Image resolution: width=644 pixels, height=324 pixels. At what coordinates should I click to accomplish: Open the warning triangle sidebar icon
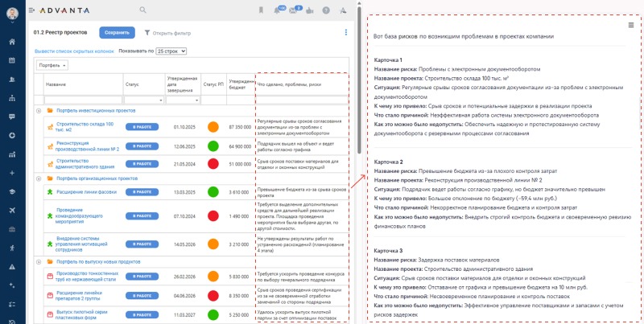pyautogui.click(x=12, y=267)
